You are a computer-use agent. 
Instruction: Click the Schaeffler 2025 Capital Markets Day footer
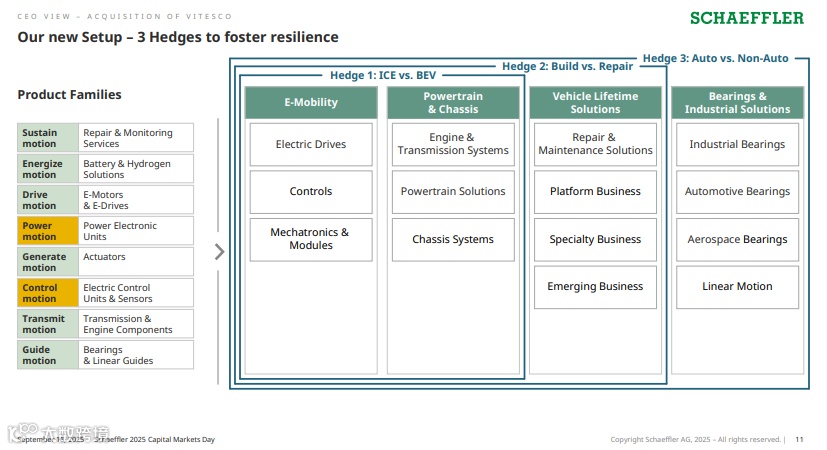(155, 439)
